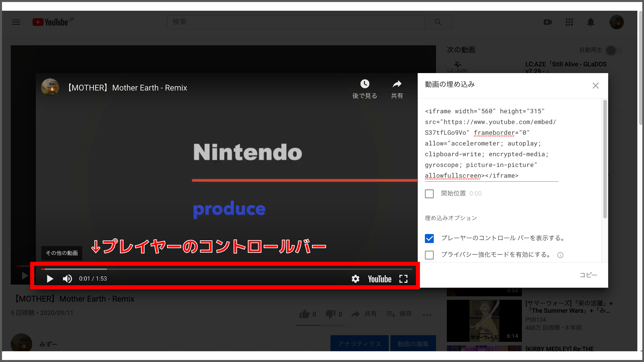The width and height of the screenshot is (644, 362).
Task: Click the search magnifier button
Action: click(x=438, y=22)
